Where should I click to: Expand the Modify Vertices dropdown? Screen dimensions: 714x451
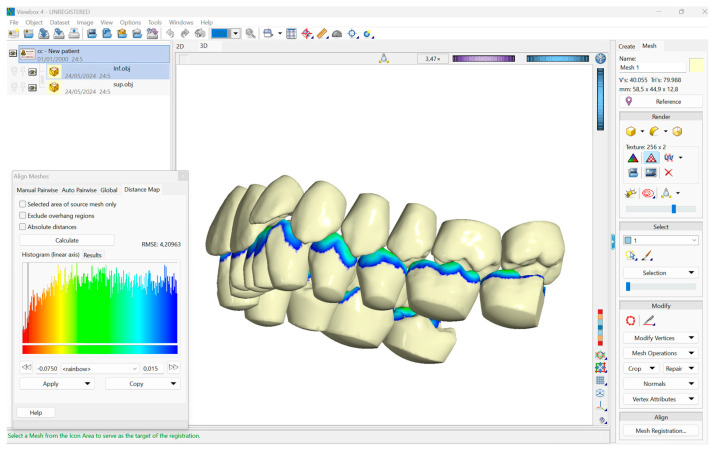[660, 338]
